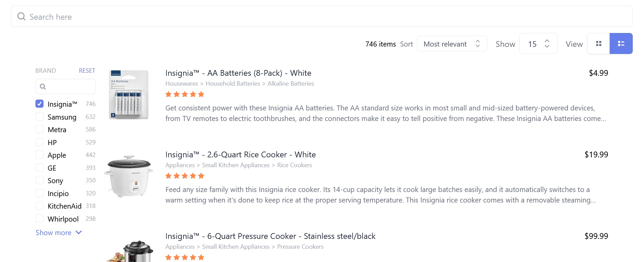
Task: Focus the Search here input field
Action: 322,16
